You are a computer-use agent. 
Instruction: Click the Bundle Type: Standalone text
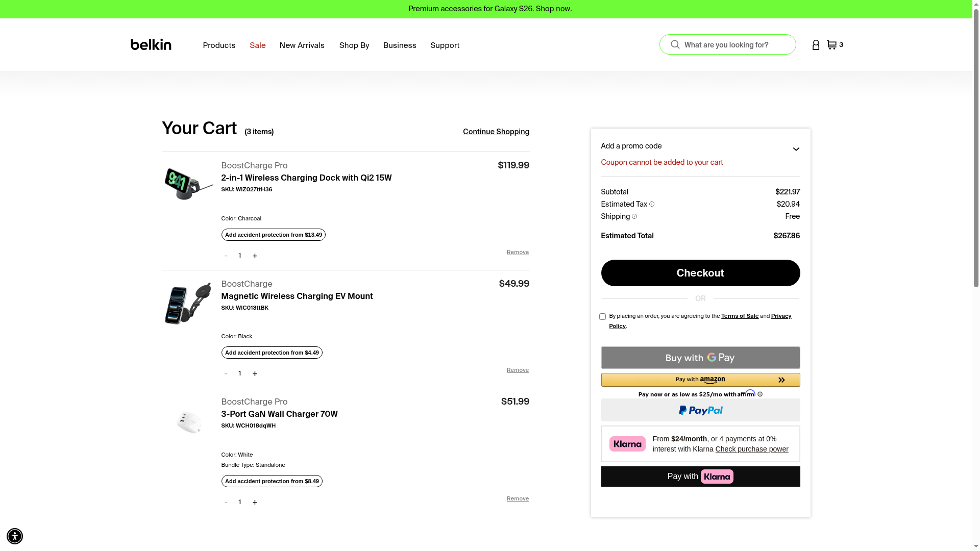253,465
